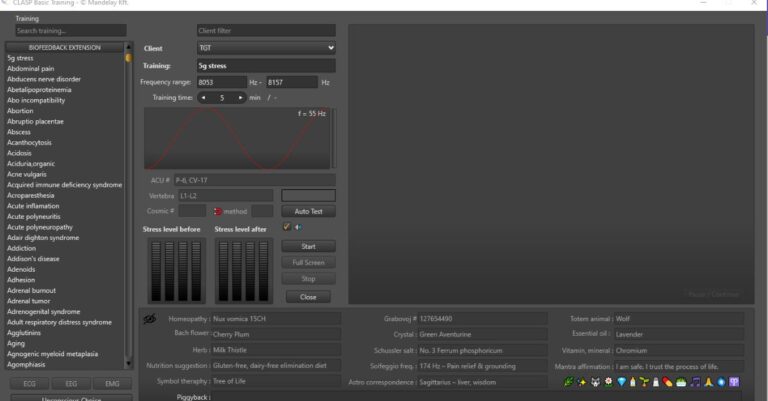Click the green leaf herb icon
Screen dimensions: 768x401
[568, 382]
